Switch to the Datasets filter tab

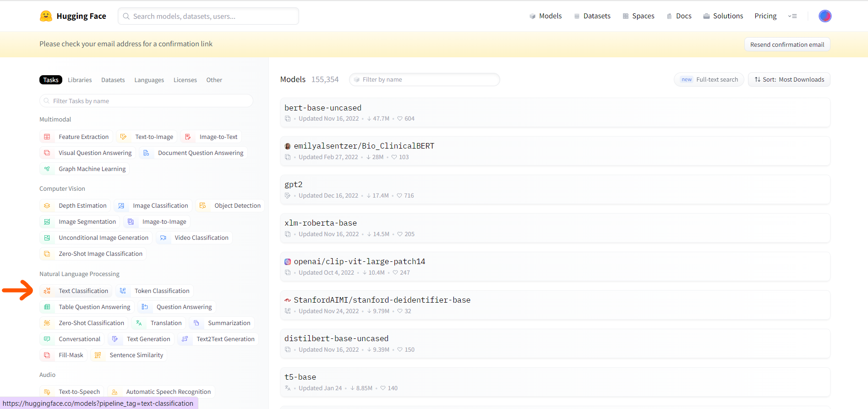113,80
